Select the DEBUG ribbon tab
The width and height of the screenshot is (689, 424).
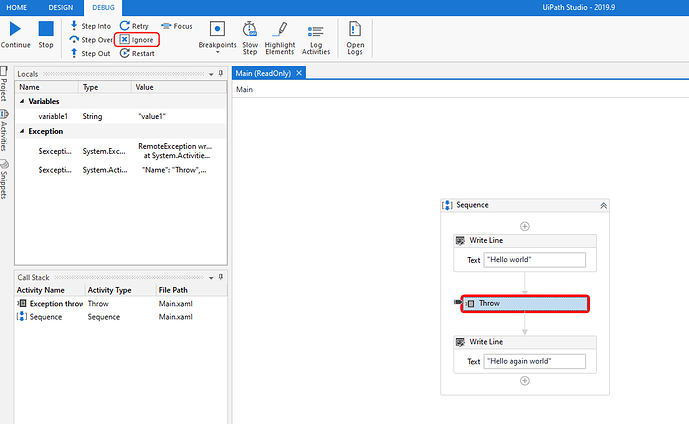[103, 7]
